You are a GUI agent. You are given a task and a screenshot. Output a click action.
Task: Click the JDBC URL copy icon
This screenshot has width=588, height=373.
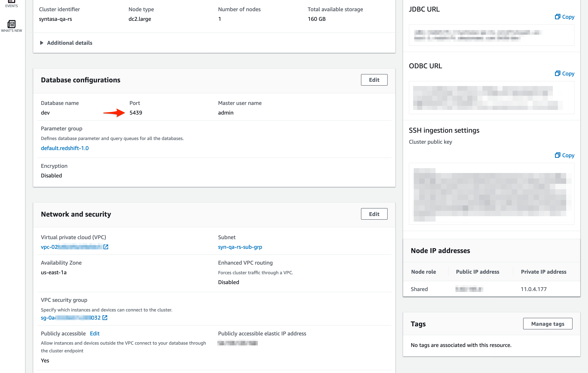(557, 17)
